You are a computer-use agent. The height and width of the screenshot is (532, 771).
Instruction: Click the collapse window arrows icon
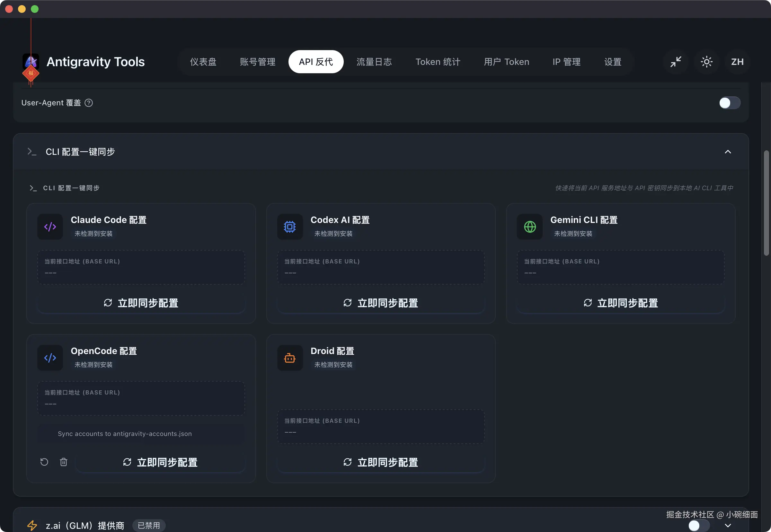pyautogui.click(x=676, y=62)
